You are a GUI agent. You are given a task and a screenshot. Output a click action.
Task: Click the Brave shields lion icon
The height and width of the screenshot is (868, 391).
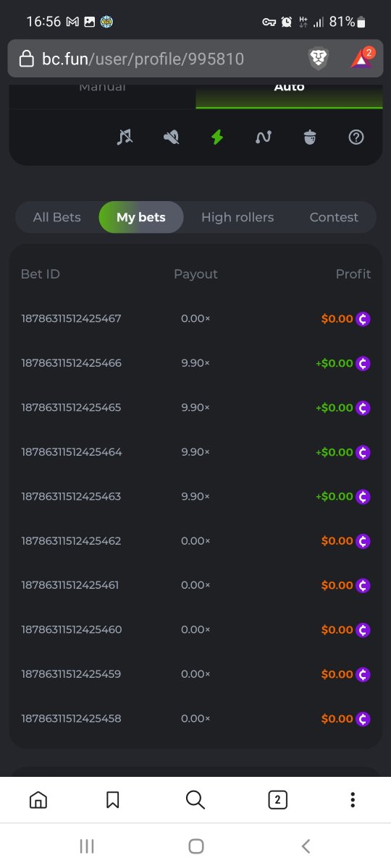click(319, 59)
